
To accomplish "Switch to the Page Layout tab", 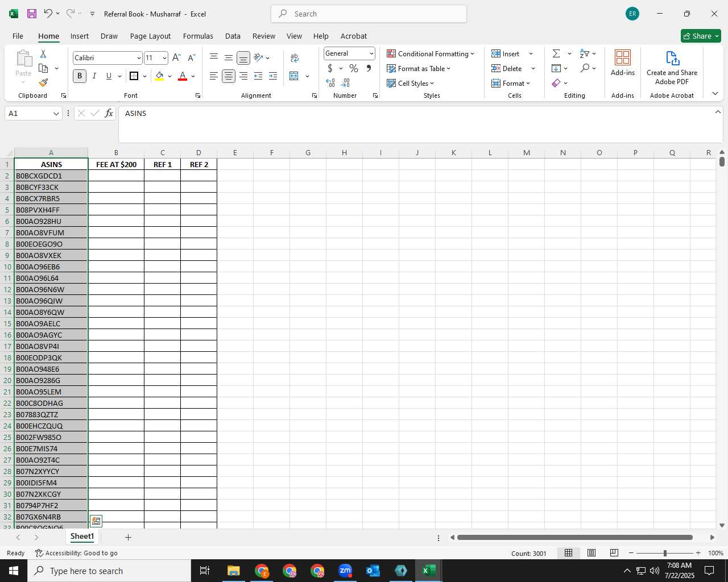I will [x=150, y=36].
